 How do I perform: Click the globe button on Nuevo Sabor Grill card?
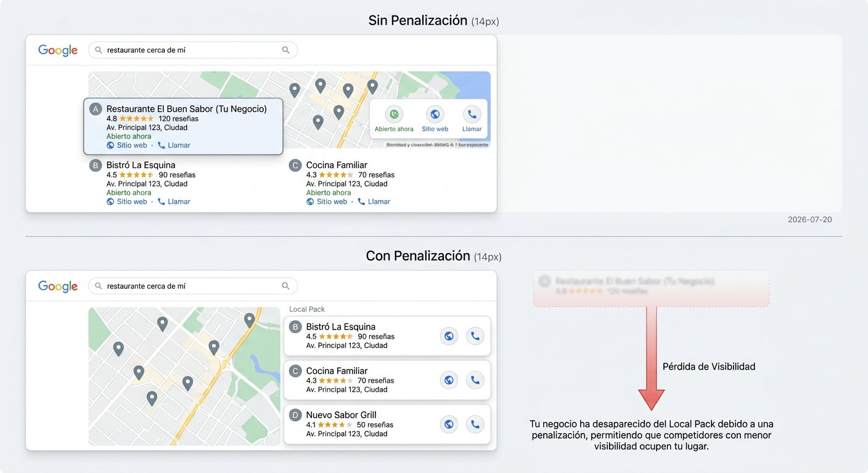[449, 424]
